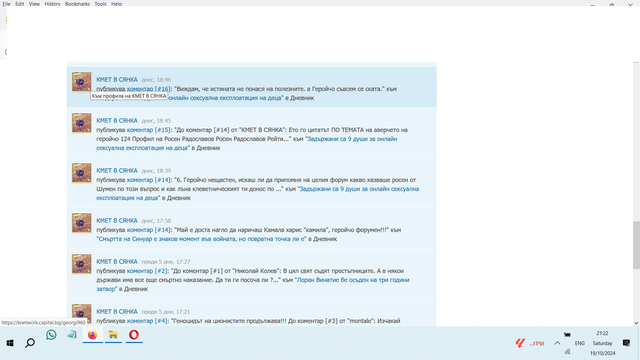The height and width of the screenshot is (360, 640).
Task: Open КМЕТ В СЯНКА profile link at 17:27
Action: coord(117,262)
